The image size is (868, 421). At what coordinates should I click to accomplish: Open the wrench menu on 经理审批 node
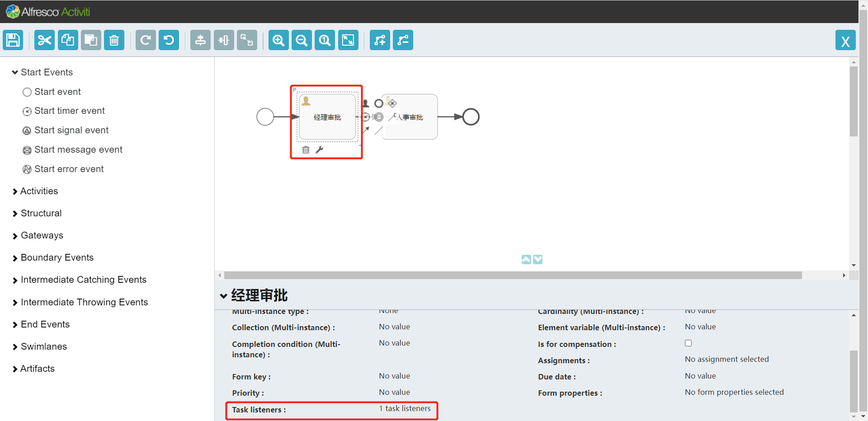tap(320, 150)
